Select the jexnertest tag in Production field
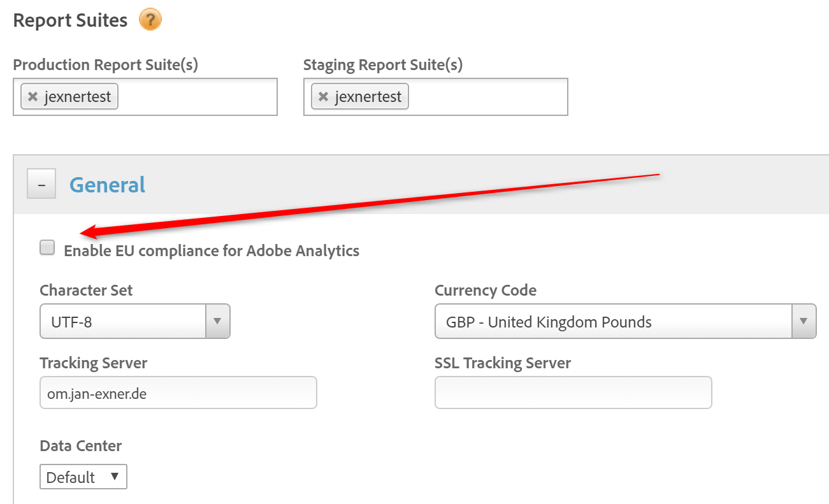The image size is (829, 504). tap(78, 97)
